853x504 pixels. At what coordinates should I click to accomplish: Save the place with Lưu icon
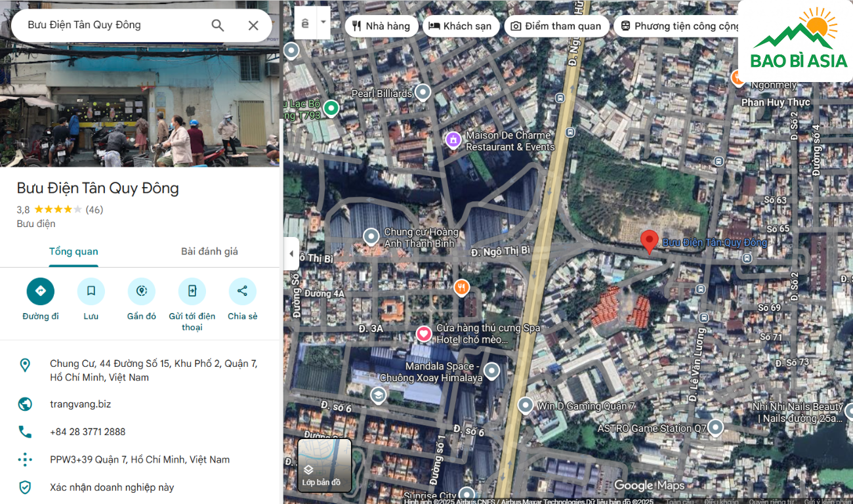pos(91,291)
